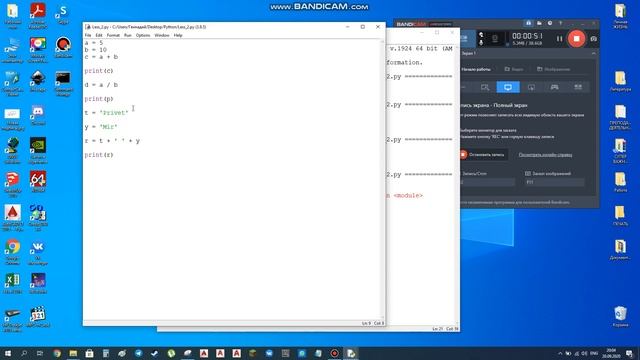Open Chrome from the taskbar
640x360 pixels.
click(57, 353)
